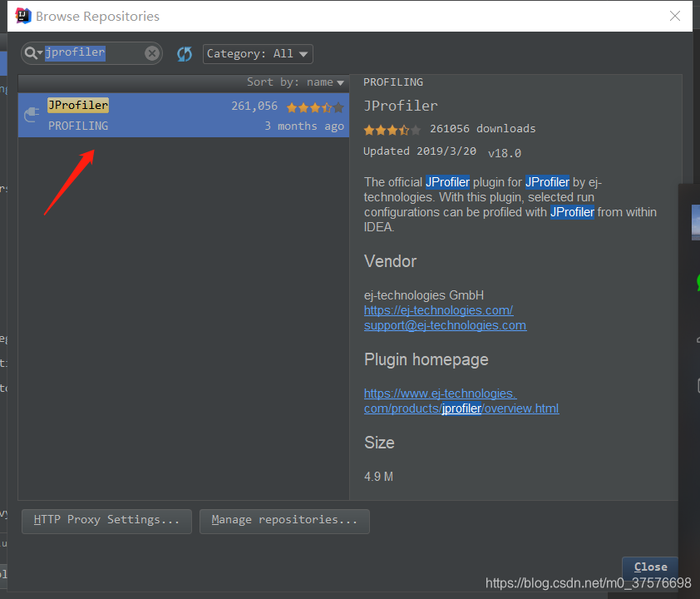Focus the jprofiler search field
The width and height of the screenshot is (700, 599).
click(x=91, y=53)
